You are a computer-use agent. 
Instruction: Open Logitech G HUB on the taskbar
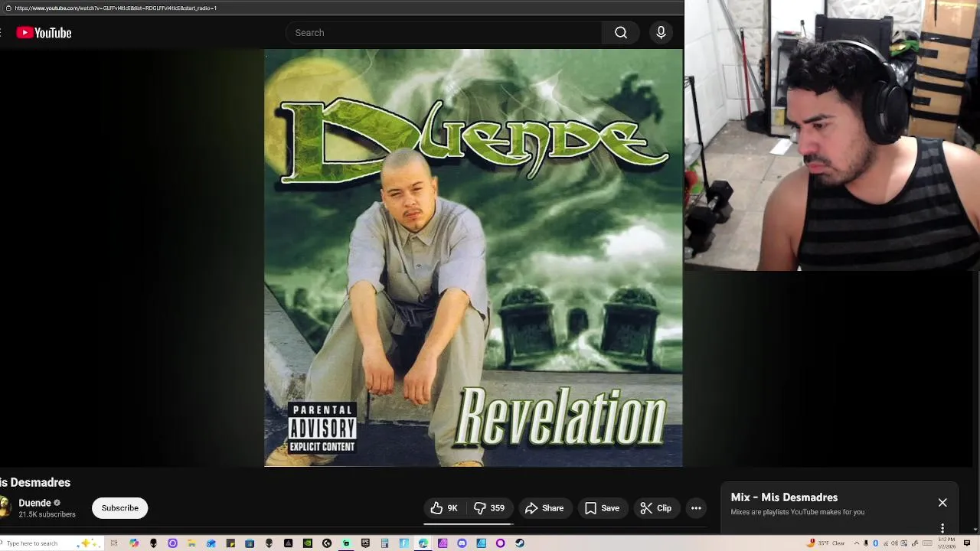[327, 543]
